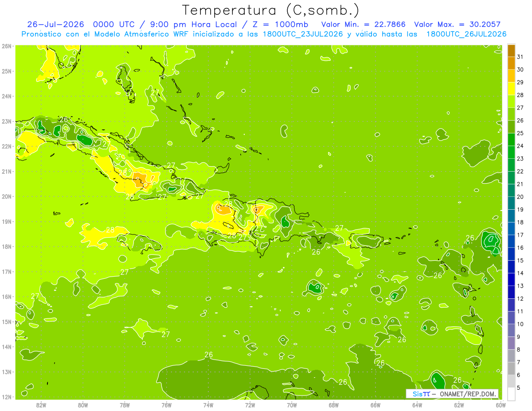The height and width of the screenshot is (411, 532).
Task: Click the 22N latitude axis label
Action: pos(7,146)
